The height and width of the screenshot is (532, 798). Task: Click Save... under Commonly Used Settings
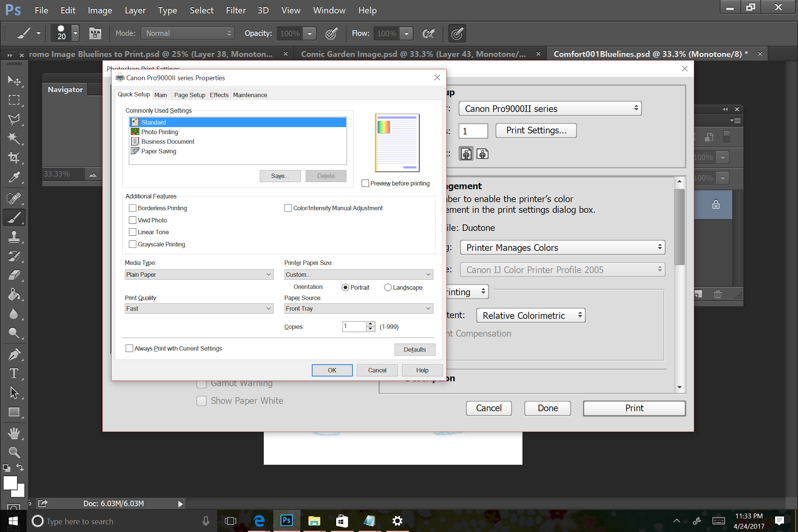(x=280, y=176)
